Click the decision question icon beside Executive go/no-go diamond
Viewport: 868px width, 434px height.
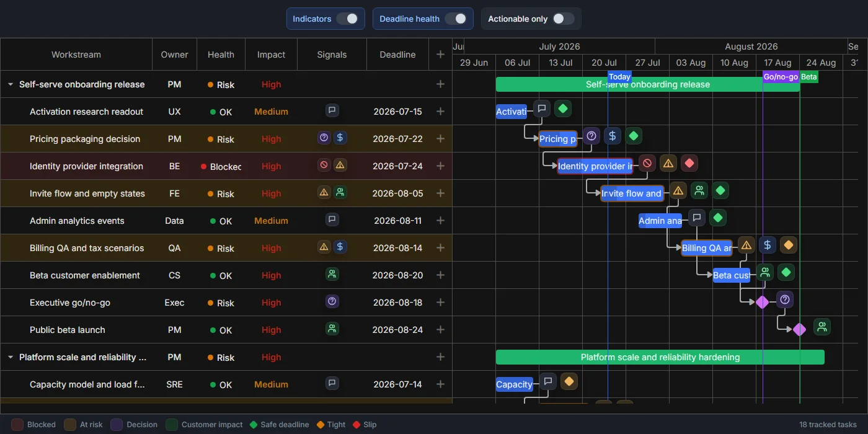785,300
